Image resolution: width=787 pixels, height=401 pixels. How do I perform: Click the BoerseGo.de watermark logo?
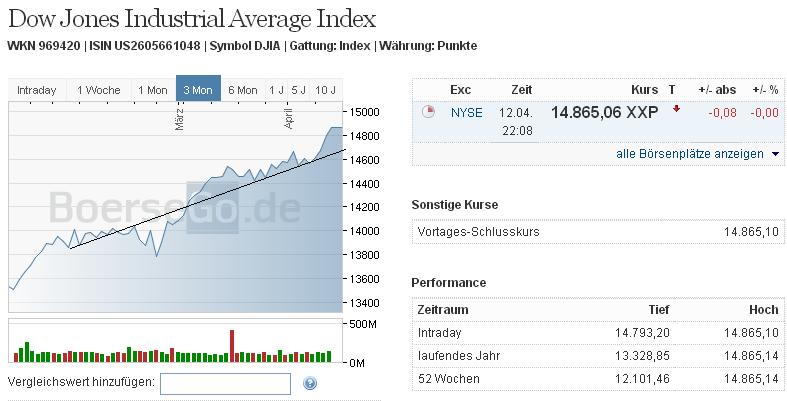[175, 207]
